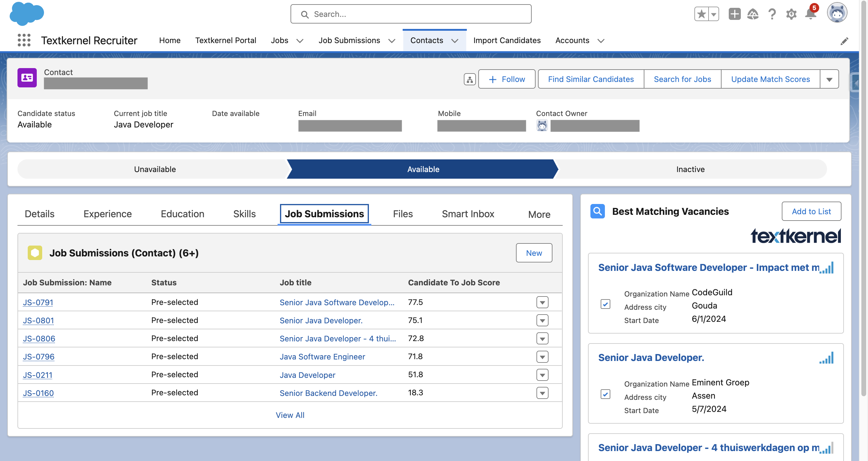This screenshot has height=461, width=868.
Task: Expand the Jobs nav dropdown chevron
Action: [300, 41]
